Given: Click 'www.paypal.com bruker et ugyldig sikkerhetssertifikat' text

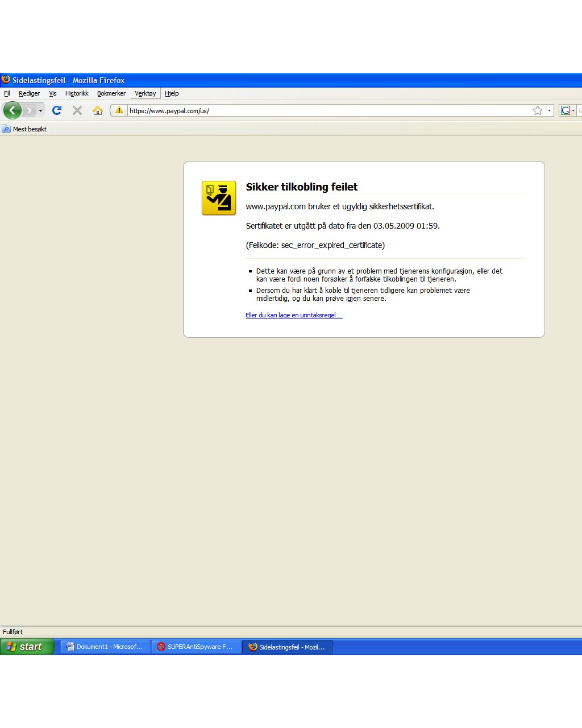Looking at the screenshot, I should click(x=340, y=206).
